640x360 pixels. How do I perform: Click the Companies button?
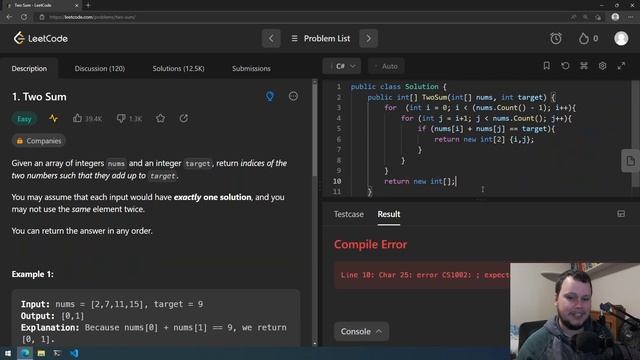point(39,141)
